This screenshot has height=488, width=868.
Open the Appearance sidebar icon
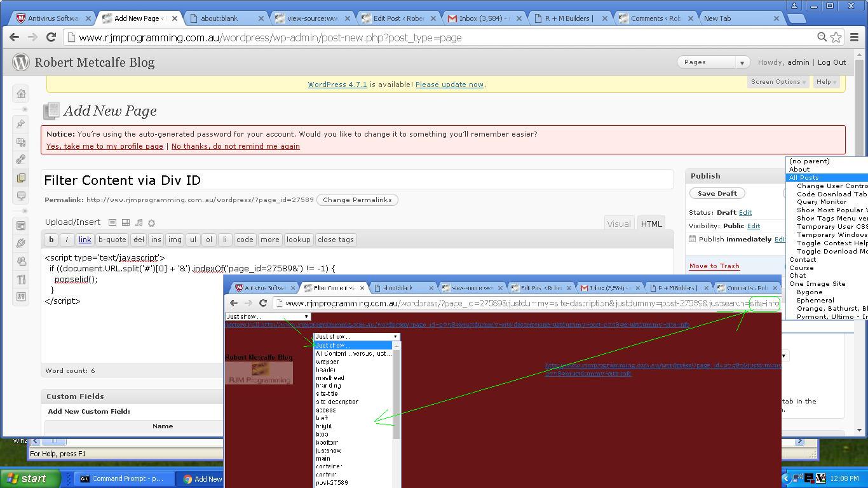click(21, 226)
